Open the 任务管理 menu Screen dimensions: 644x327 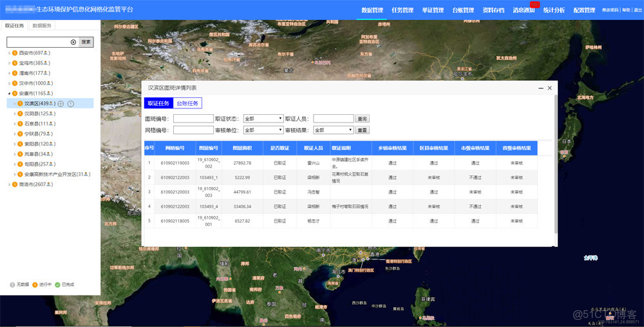point(402,10)
